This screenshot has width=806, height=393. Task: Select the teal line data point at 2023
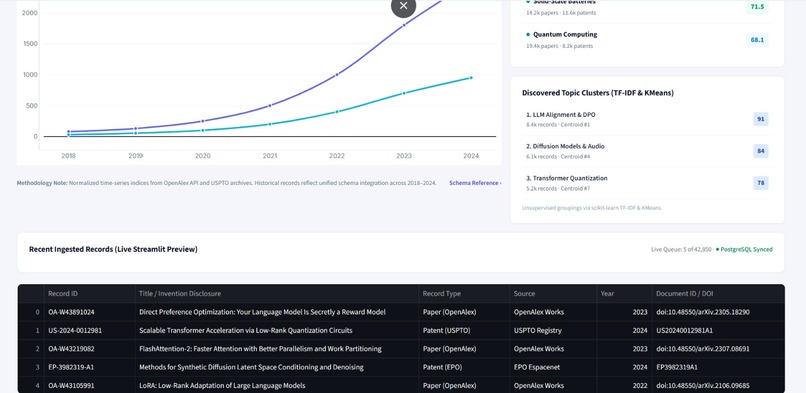coord(404,93)
